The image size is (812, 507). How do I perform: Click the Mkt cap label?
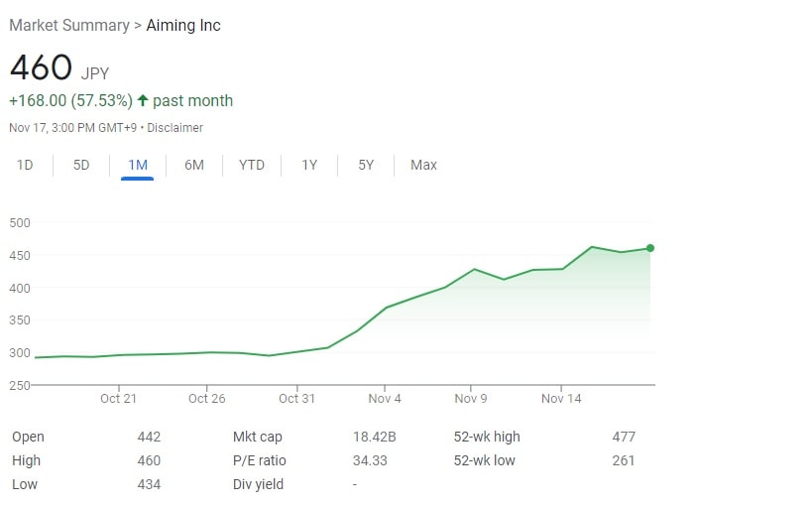[x=258, y=437]
